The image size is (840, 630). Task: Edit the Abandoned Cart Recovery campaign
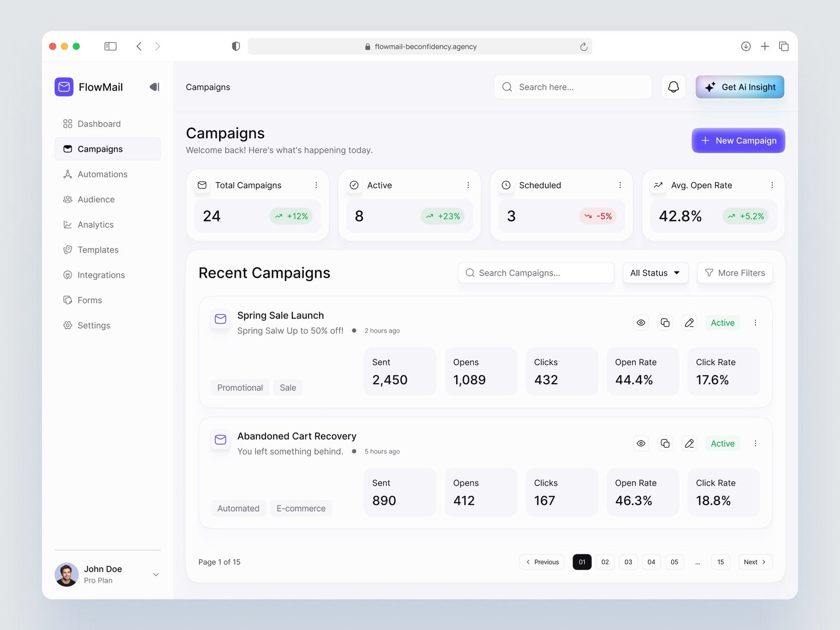(689, 444)
